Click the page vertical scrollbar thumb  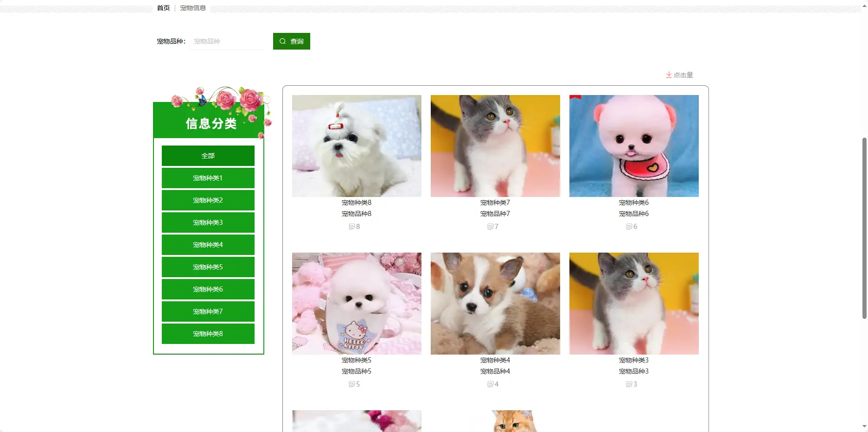coord(864,228)
